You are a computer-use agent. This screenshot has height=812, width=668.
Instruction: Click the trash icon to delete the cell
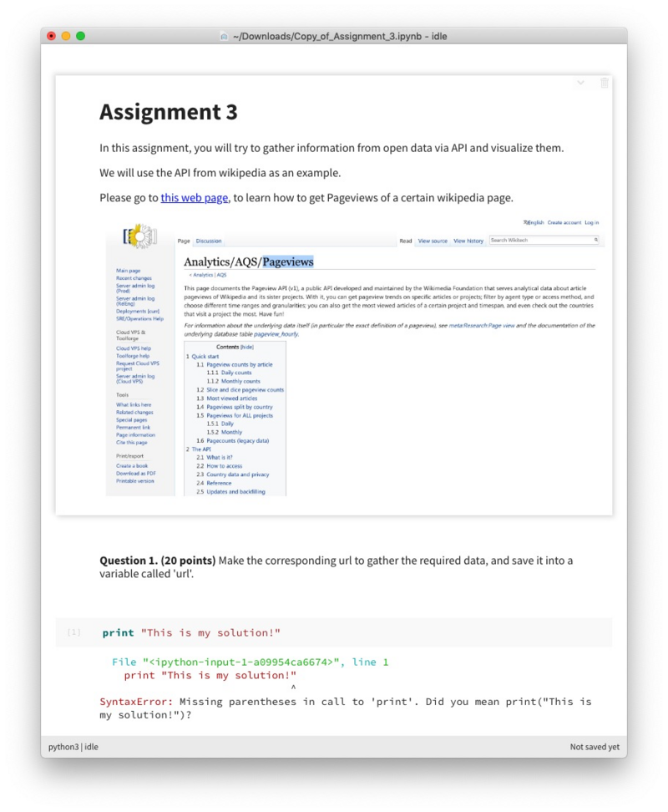(x=605, y=83)
